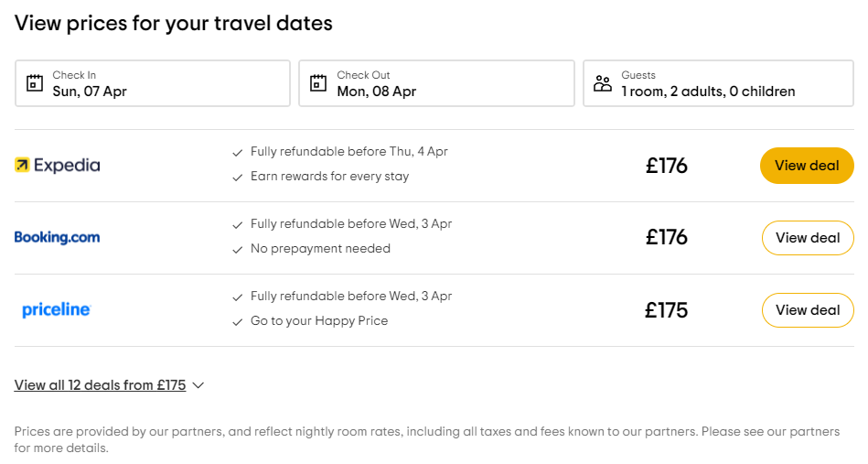
Task: Click the Expedia logo
Action: click(57, 166)
